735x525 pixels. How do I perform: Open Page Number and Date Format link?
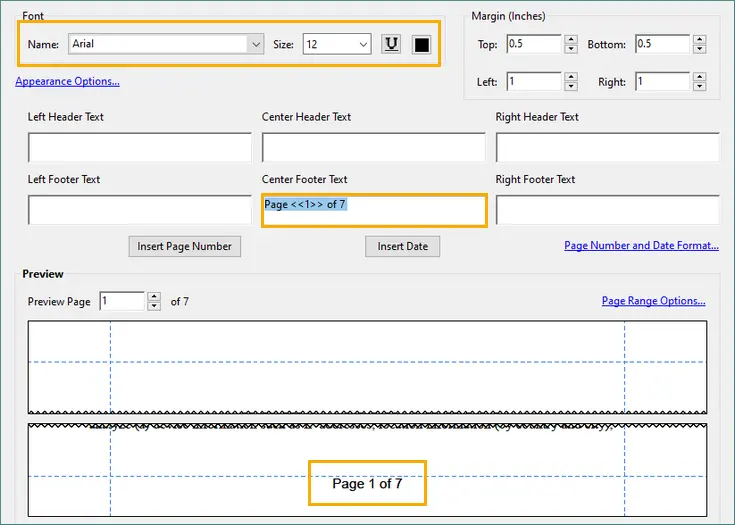[641, 245]
